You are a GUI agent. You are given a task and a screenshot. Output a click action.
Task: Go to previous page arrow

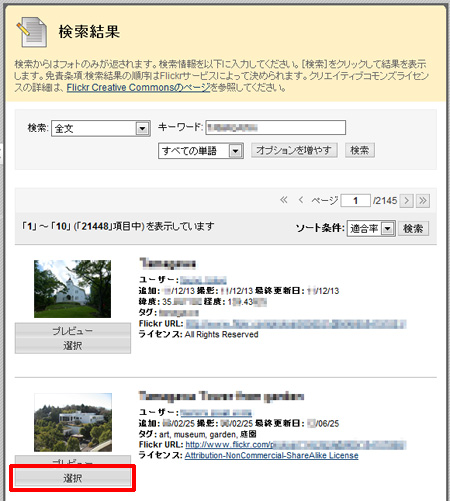point(301,200)
